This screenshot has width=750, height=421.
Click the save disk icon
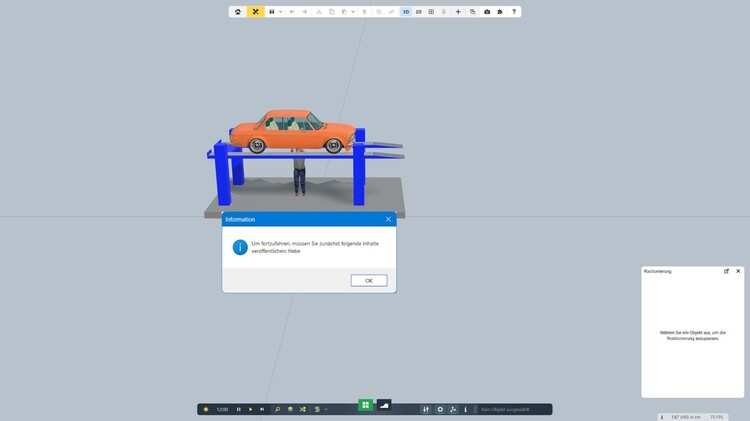point(272,12)
